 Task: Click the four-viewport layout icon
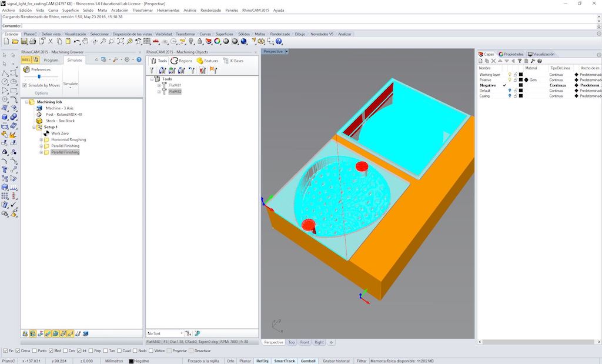(146, 41)
